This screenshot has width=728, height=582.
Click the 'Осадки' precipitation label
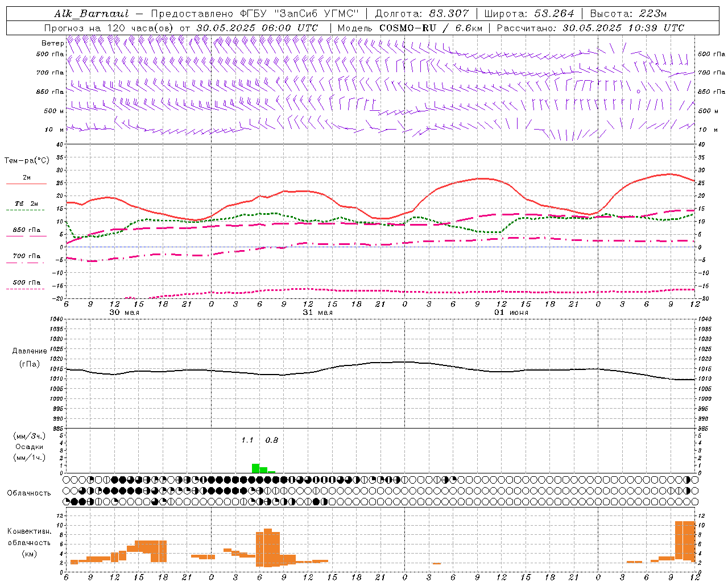point(29,447)
